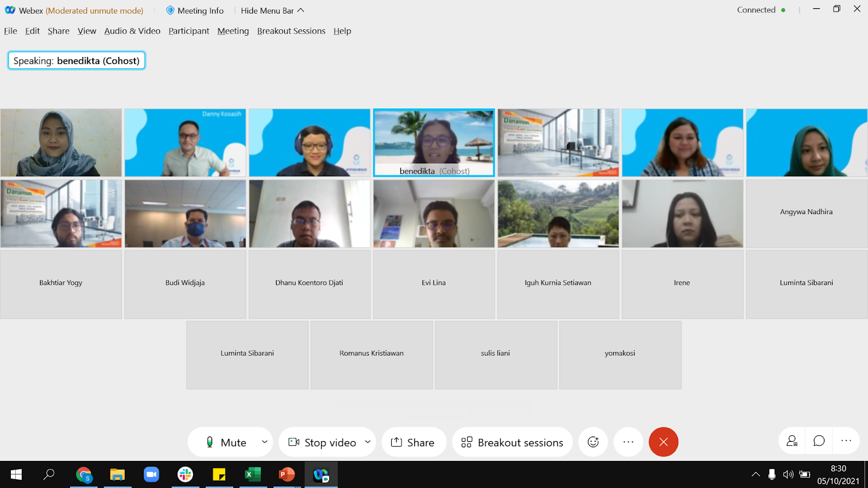This screenshot has height=488, width=868.
Task: Open Slack from the taskbar
Action: pos(185,475)
